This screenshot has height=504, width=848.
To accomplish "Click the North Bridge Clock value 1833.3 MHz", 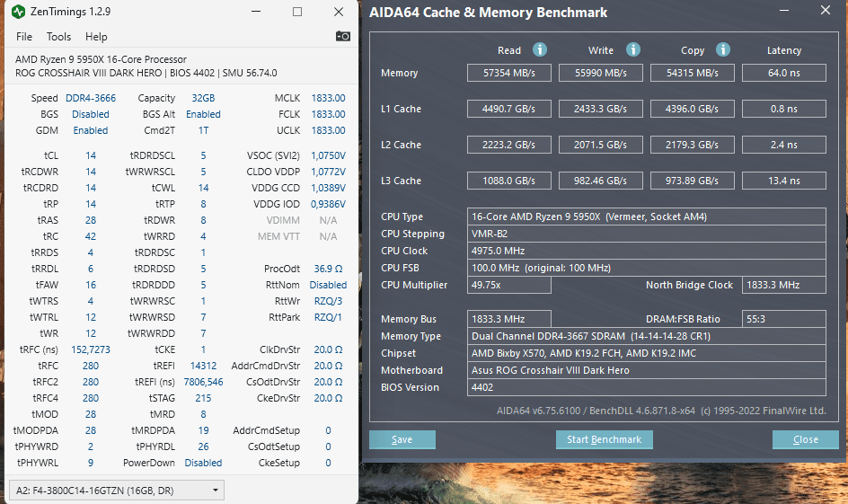I will [x=784, y=285].
